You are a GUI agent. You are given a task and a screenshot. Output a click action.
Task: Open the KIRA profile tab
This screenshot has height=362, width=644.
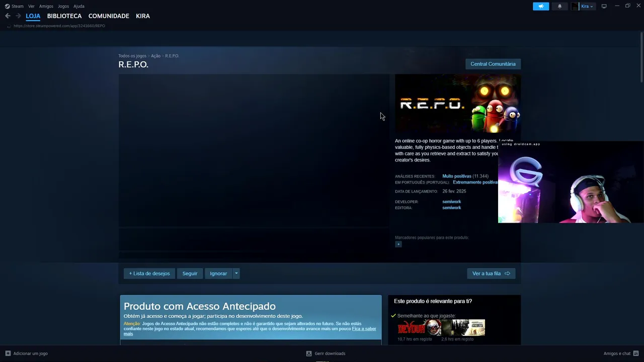(x=143, y=16)
